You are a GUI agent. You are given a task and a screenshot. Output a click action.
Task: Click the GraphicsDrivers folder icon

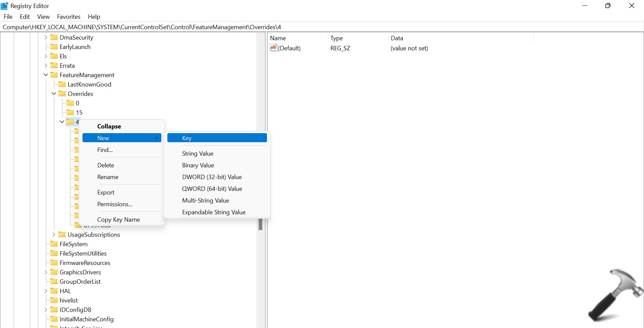click(x=54, y=272)
